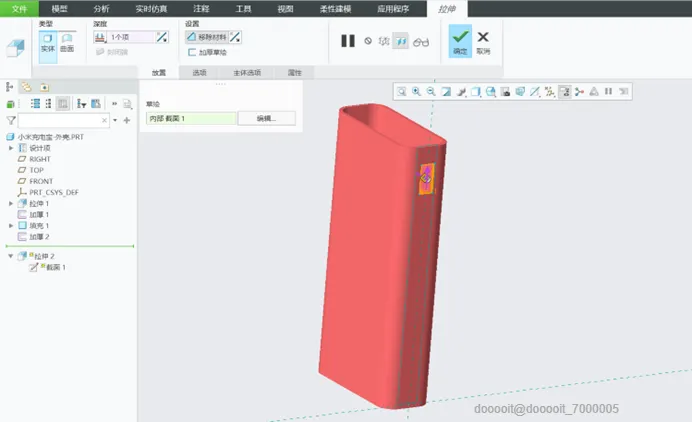Screen dimensions: 692x422
Task: Expand the 拉伸 1 tree node
Action: pyautogui.click(x=11, y=203)
